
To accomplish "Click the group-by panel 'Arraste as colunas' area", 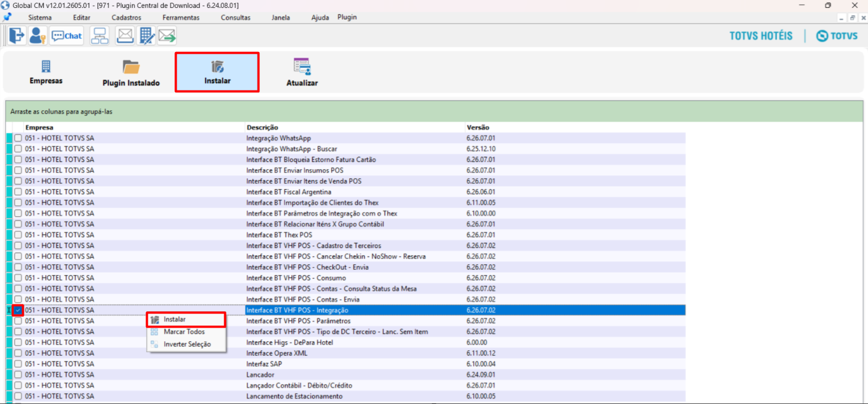I will (x=434, y=111).
